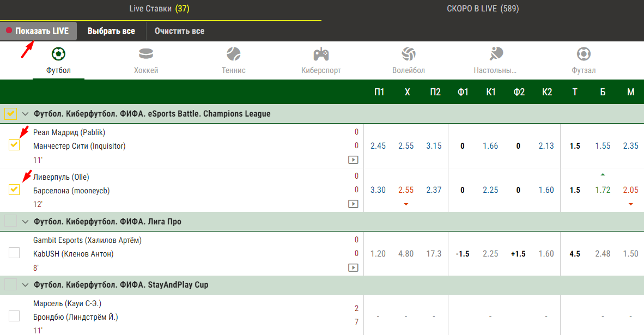
Task: Click Выбрать все button
Action: click(x=111, y=31)
